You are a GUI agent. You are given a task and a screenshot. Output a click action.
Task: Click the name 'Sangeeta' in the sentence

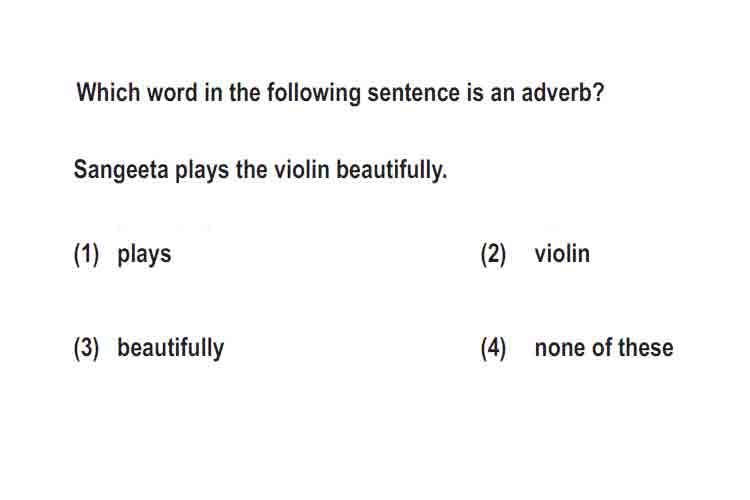[x=121, y=171]
